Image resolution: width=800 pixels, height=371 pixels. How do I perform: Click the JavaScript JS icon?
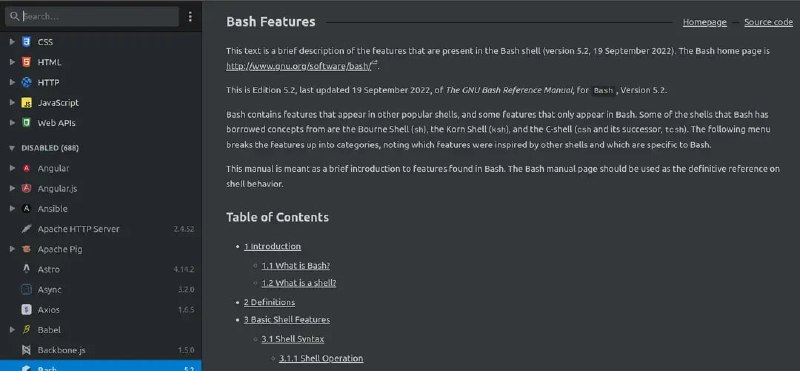(27, 103)
